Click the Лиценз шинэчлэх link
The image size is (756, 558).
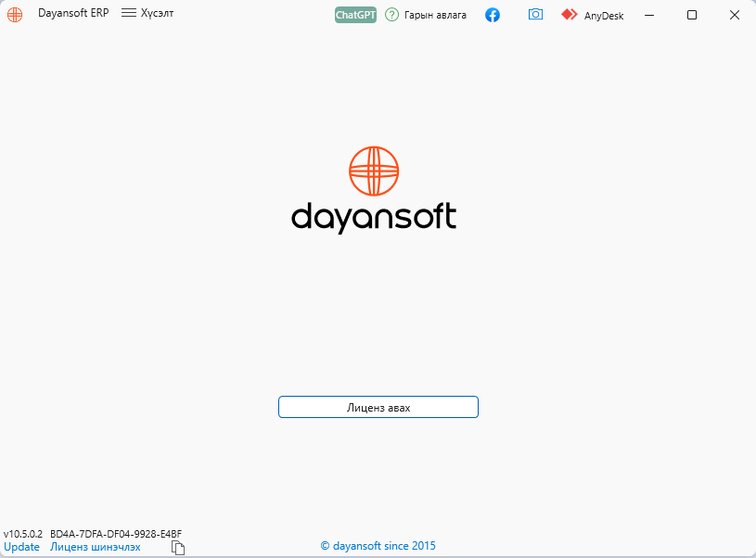click(x=96, y=547)
